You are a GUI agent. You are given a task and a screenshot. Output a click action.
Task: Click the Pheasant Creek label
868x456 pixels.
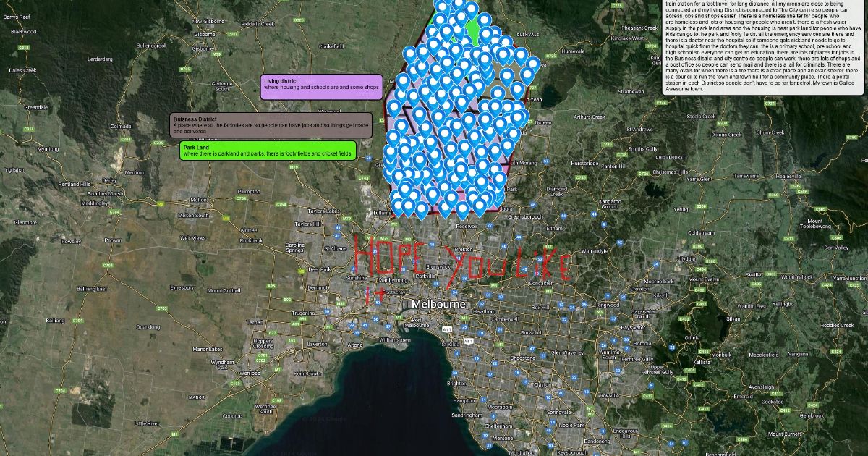639,28
